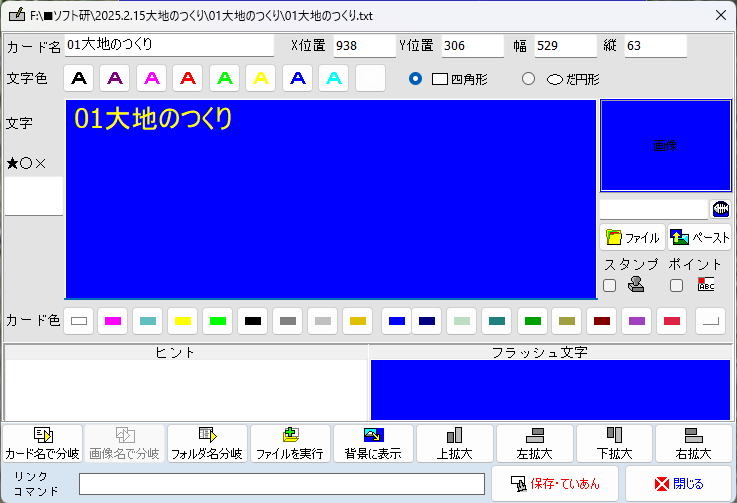737x503 pixels.
Task: Enable the ポイント checkbox
Action: click(676, 285)
